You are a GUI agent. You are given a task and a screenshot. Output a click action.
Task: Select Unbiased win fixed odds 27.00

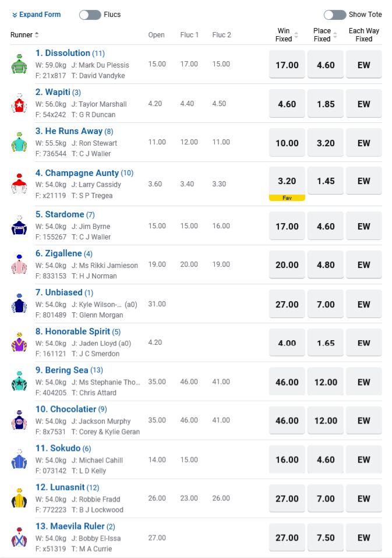(x=287, y=304)
